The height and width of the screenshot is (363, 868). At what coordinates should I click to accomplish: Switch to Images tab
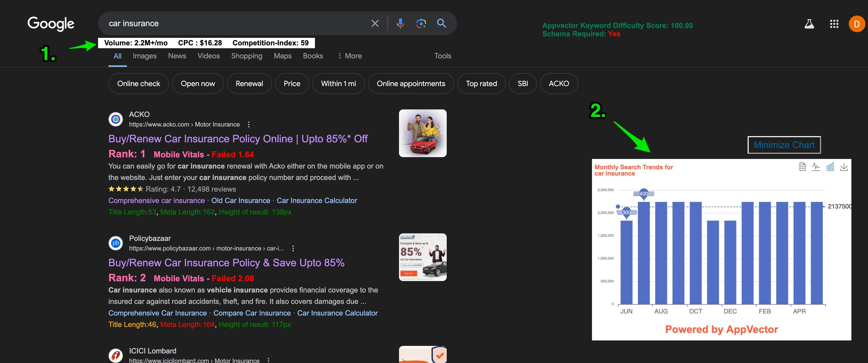pyautogui.click(x=144, y=56)
